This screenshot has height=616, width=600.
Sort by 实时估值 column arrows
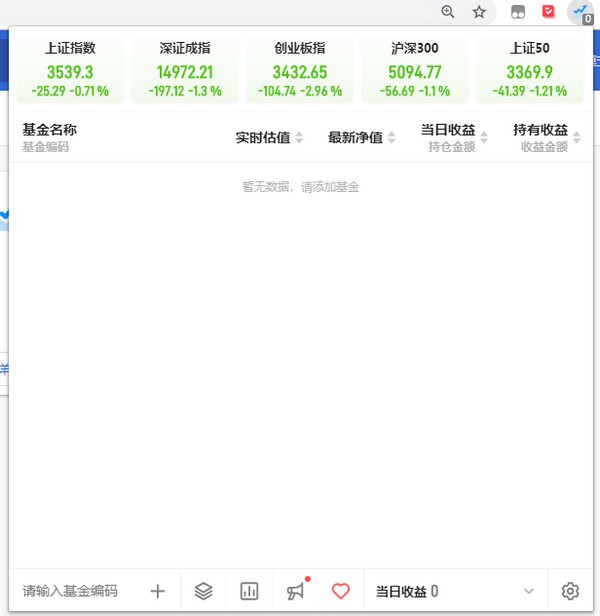(x=299, y=138)
